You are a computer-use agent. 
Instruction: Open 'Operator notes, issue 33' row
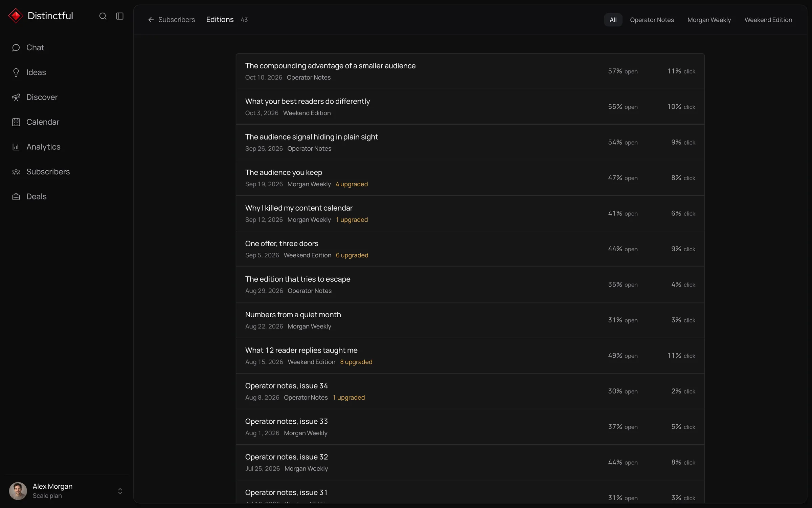[x=470, y=427]
